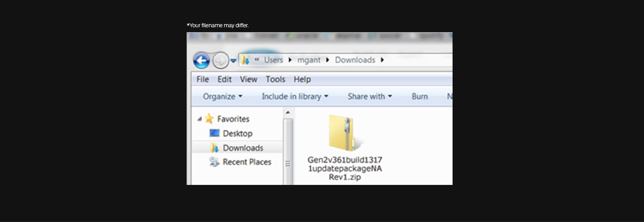Open the Help menu
Viewport: 644px width, 222px height.
302,80
